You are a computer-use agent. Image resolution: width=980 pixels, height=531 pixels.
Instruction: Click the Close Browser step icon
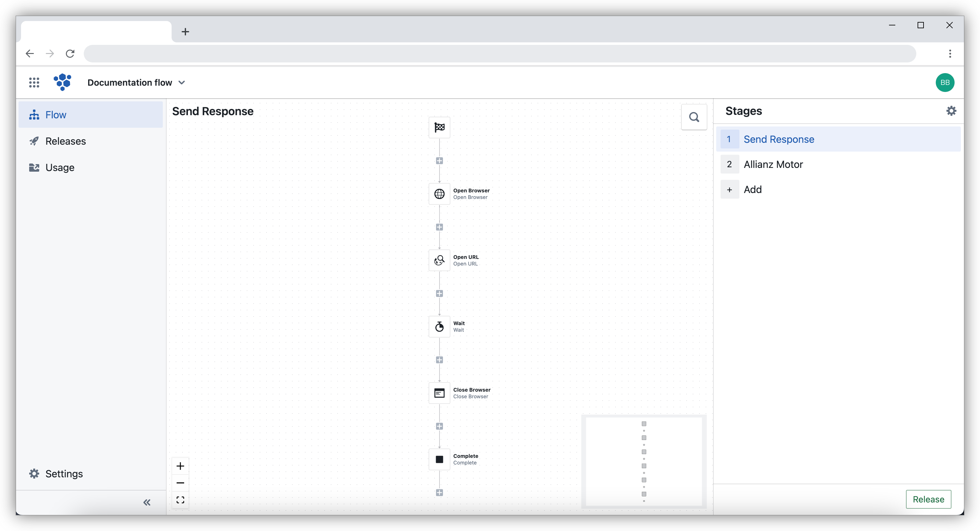tap(439, 393)
